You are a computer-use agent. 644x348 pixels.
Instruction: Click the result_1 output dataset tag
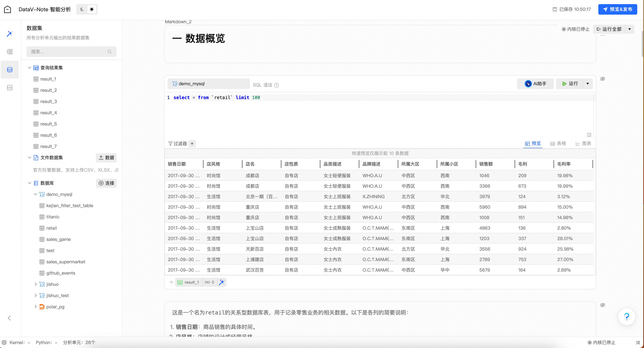pyautogui.click(x=188, y=282)
